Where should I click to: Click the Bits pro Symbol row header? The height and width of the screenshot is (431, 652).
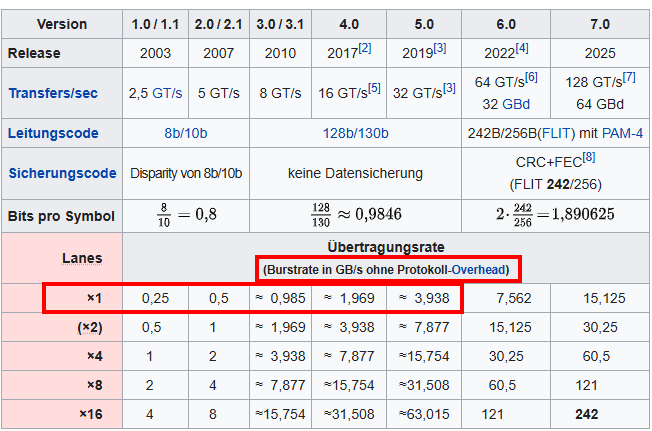[61, 216]
